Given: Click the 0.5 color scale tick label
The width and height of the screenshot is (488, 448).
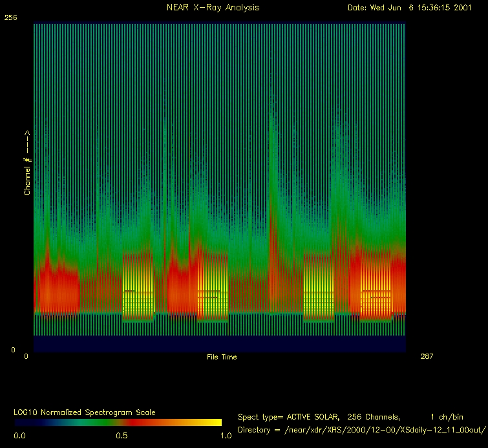Looking at the screenshot, I should click(121, 436).
